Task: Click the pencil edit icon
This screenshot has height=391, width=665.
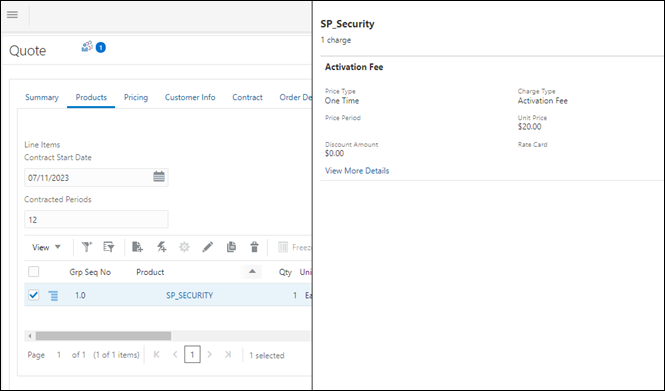Action: point(208,247)
